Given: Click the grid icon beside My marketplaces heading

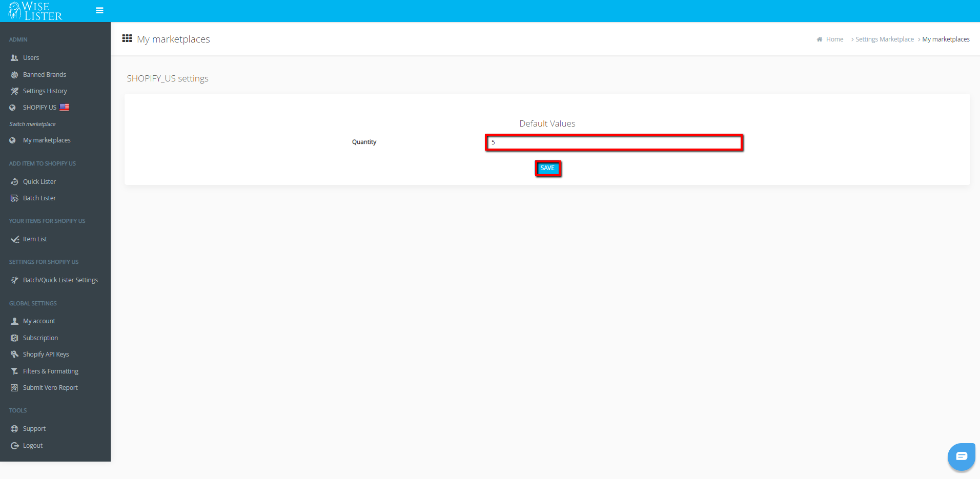Looking at the screenshot, I should pyautogui.click(x=127, y=38).
